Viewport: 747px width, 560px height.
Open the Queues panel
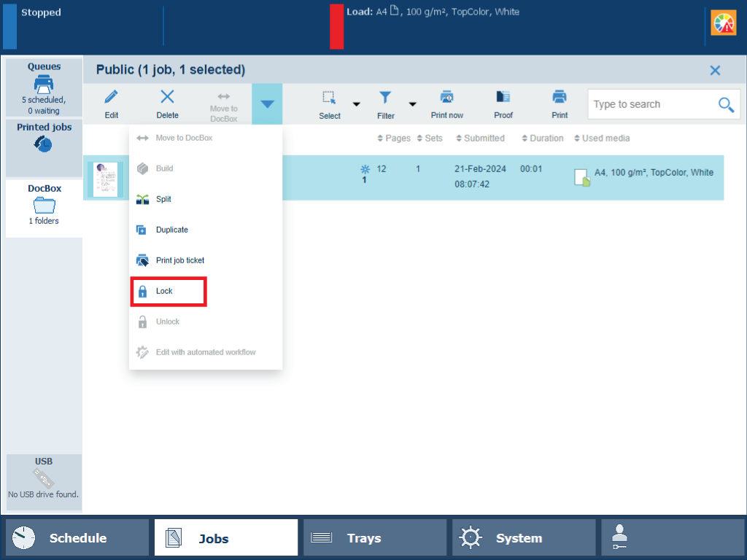click(44, 86)
